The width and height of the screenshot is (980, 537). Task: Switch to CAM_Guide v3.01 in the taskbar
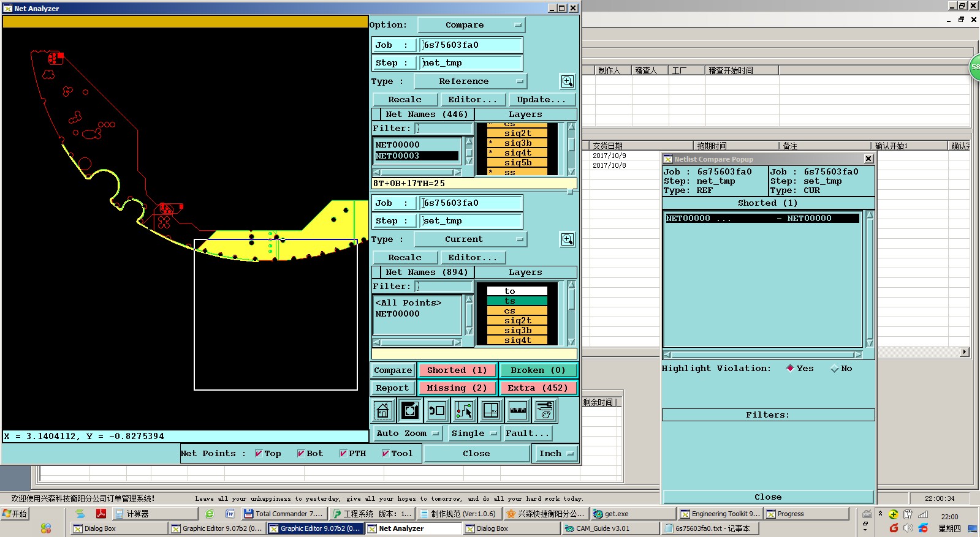(610, 528)
